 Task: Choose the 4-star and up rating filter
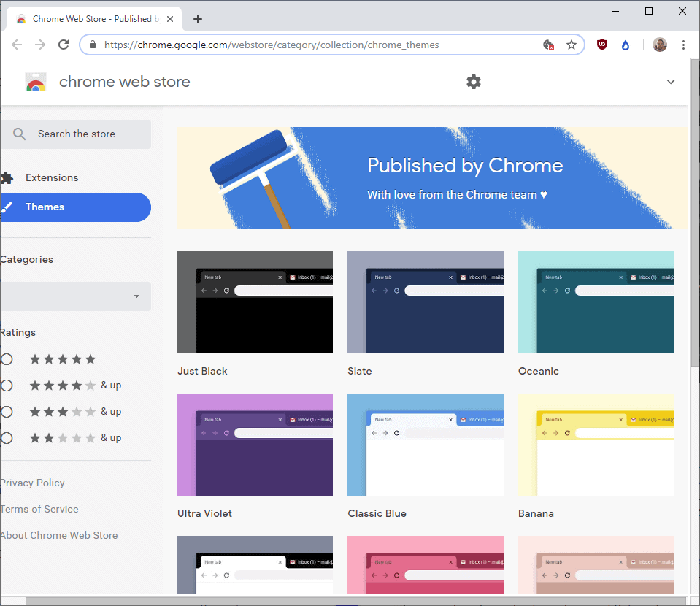pyautogui.click(x=6, y=385)
